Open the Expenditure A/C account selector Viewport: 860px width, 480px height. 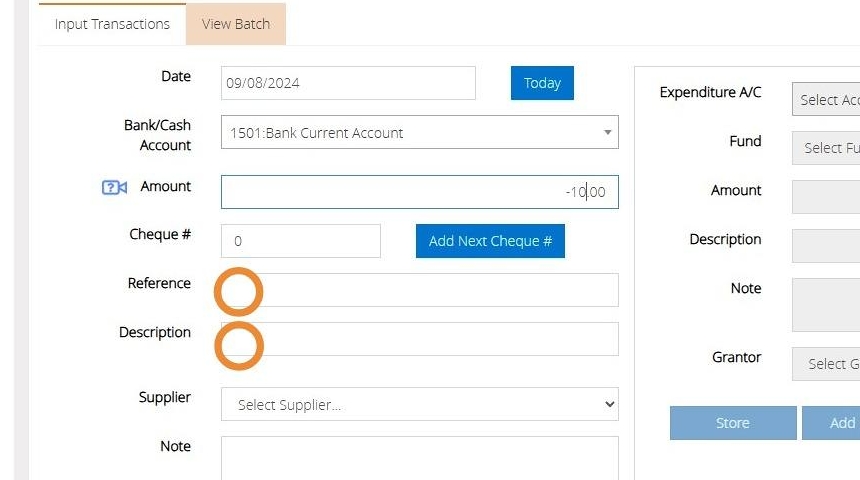[x=827, y=100]
